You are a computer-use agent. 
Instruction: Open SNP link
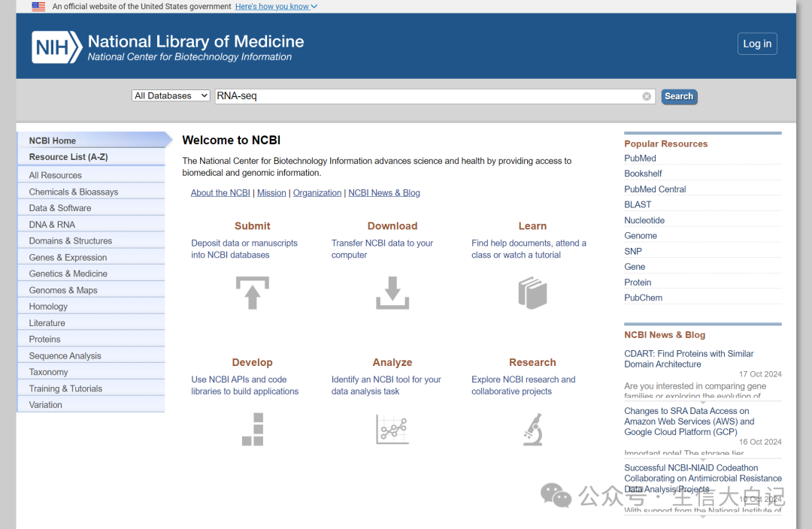633,251
